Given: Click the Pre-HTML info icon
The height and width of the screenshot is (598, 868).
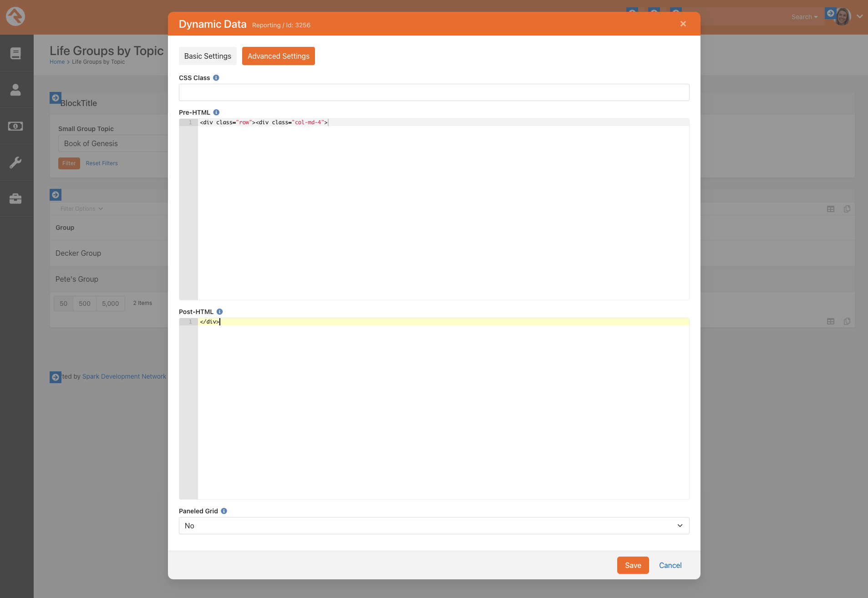Looking at the screenshot, I should click(216, 112).
